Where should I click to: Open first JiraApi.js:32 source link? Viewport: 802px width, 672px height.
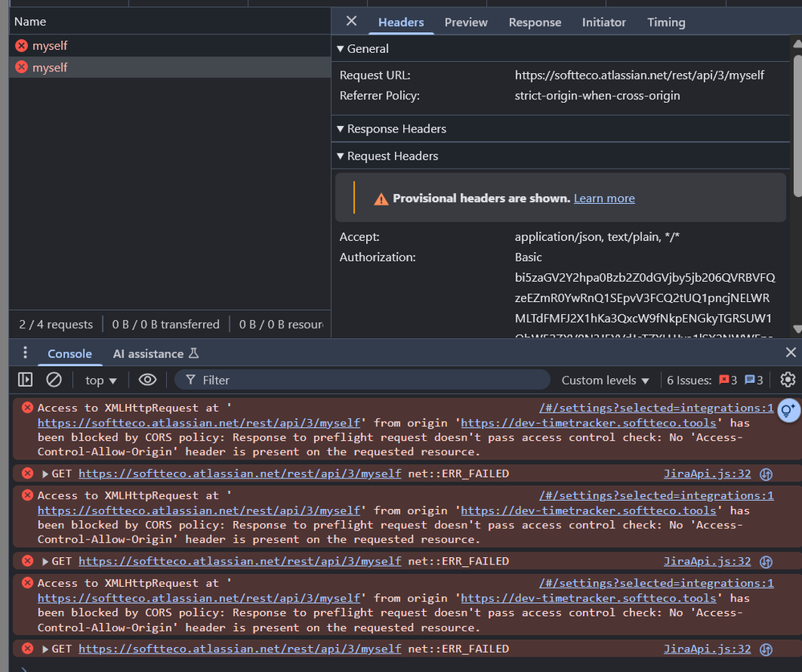pos(707,474)
